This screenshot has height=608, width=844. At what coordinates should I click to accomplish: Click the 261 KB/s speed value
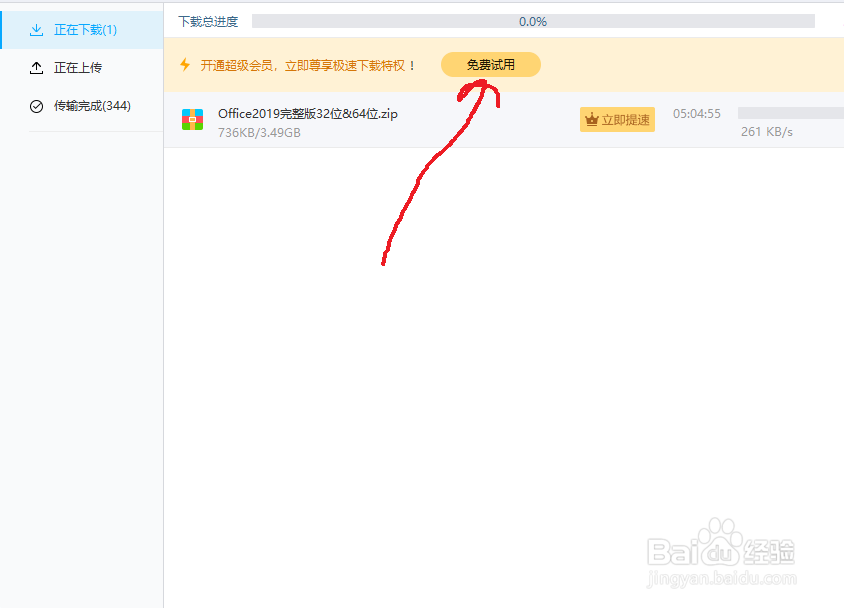pyautogui.click(x=767, y=132)
